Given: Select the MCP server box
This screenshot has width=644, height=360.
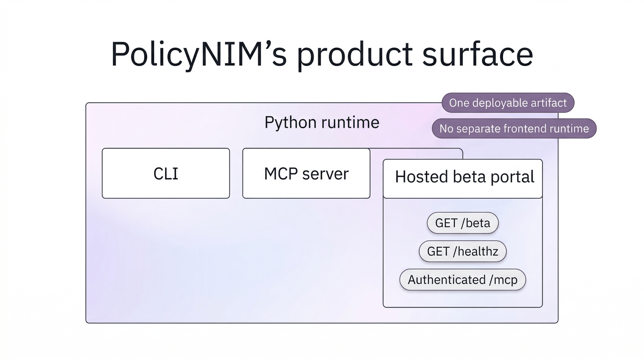Looking at the screenshot, I should tap(306, 173).
